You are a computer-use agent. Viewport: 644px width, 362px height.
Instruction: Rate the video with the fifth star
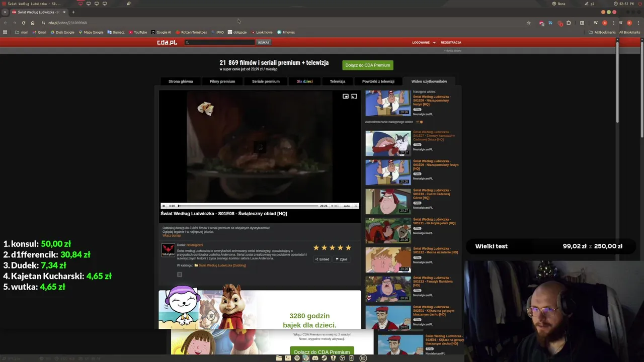pyautogui.click(x=348, y=247)
